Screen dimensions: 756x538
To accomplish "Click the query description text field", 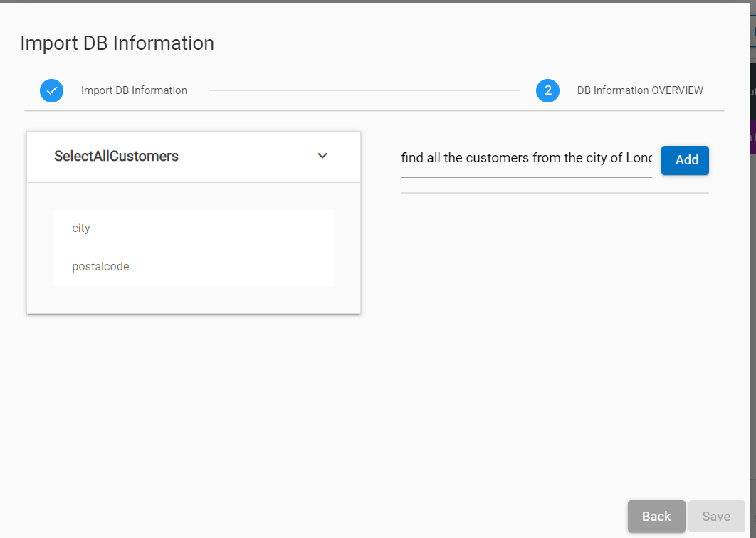I will (x=526, y=158).
